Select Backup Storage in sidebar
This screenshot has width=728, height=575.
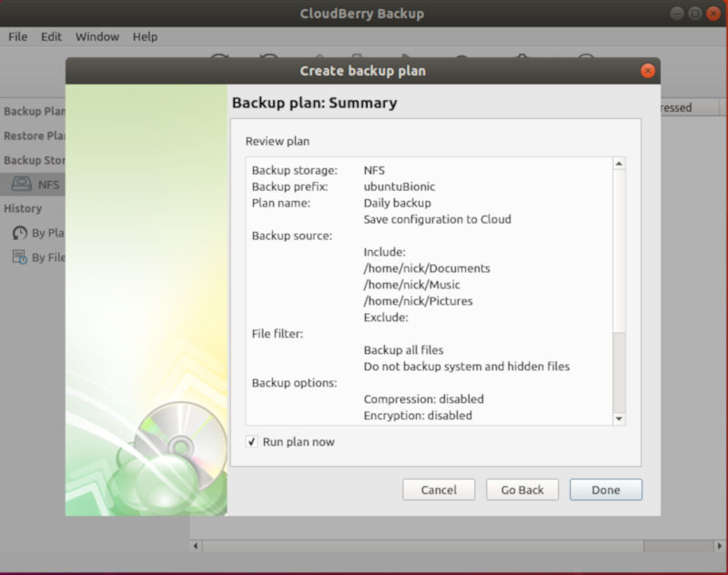[34, 160]
